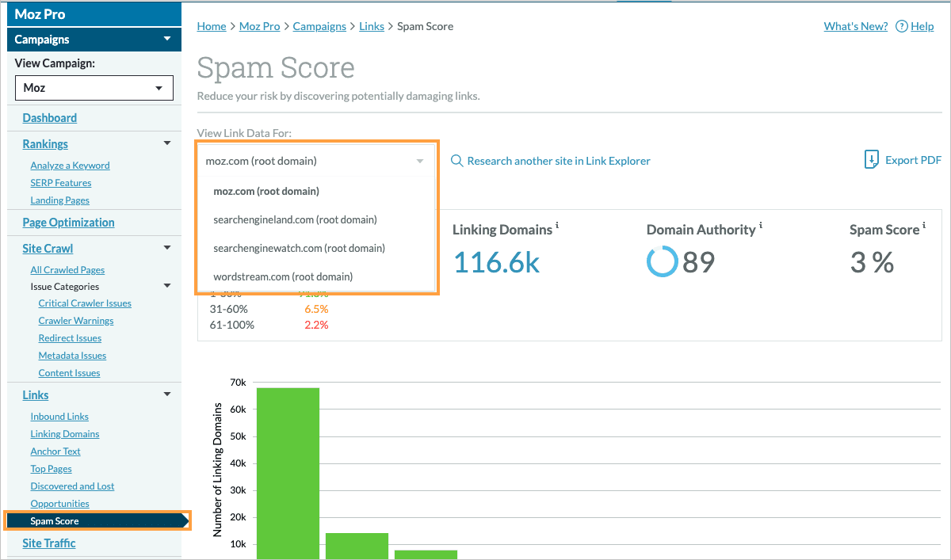
Task: Select searchenginewatch.com root domain option
Action: click(x=299, y=248)
